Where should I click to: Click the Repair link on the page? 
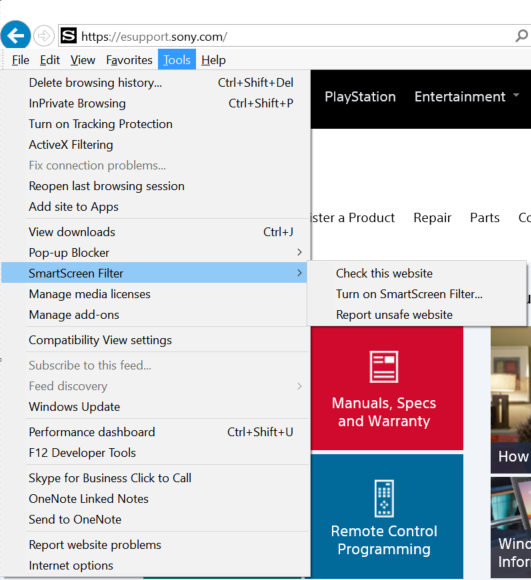click(x=432, y=218)
